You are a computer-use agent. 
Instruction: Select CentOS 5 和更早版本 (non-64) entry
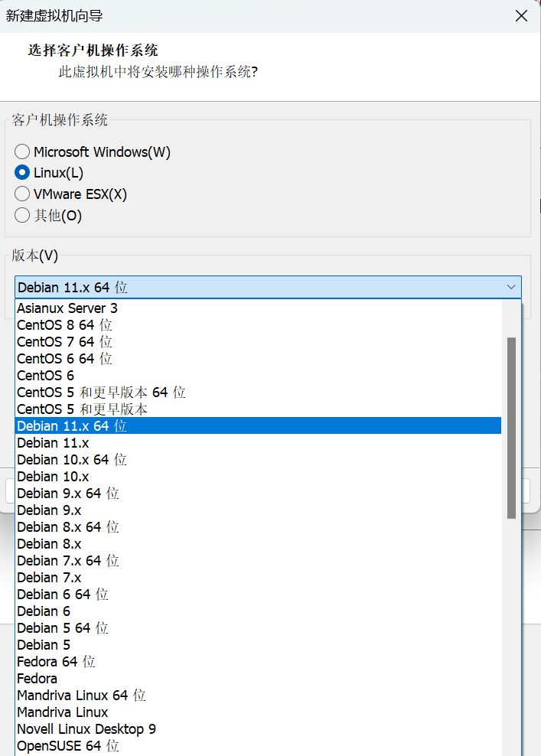click(x=259, y=409)
